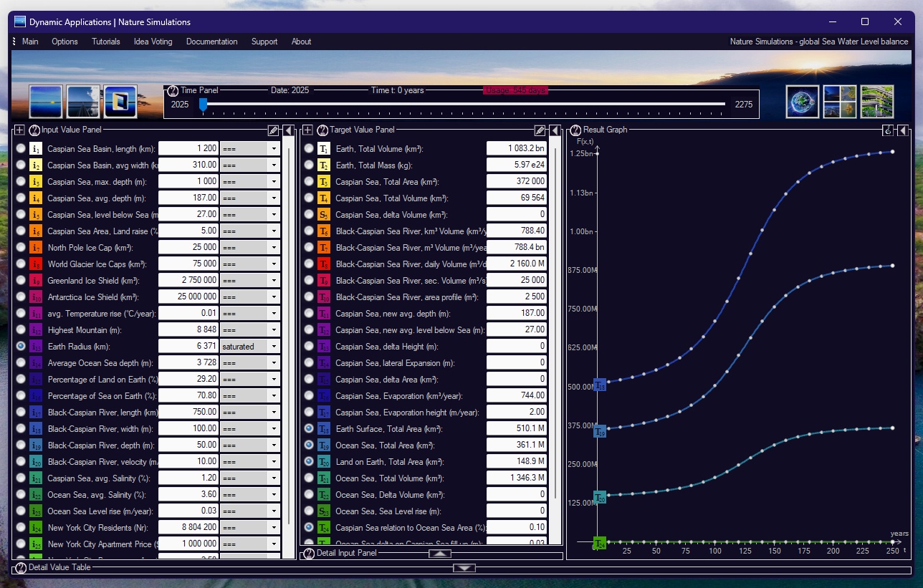Open the Tutorials menu
923x588 pixels.
point(106,42)
